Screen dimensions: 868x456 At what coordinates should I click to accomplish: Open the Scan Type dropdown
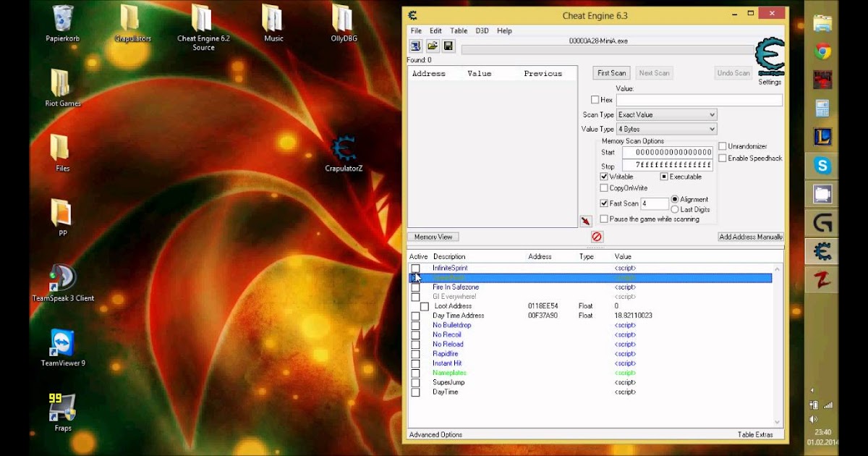coord(666,114)
